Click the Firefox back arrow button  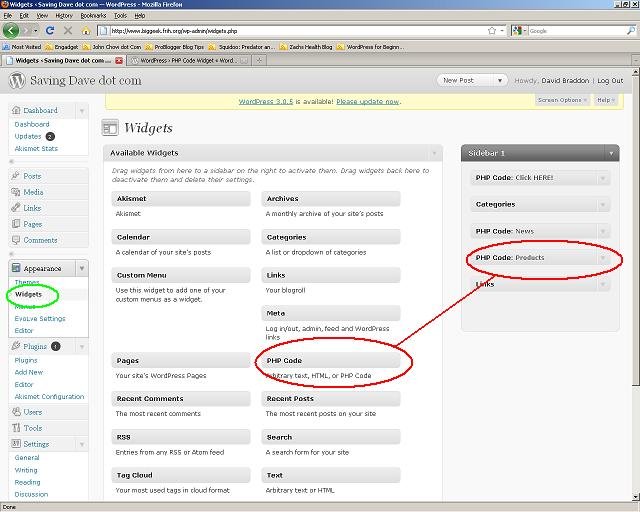[11, 31]
